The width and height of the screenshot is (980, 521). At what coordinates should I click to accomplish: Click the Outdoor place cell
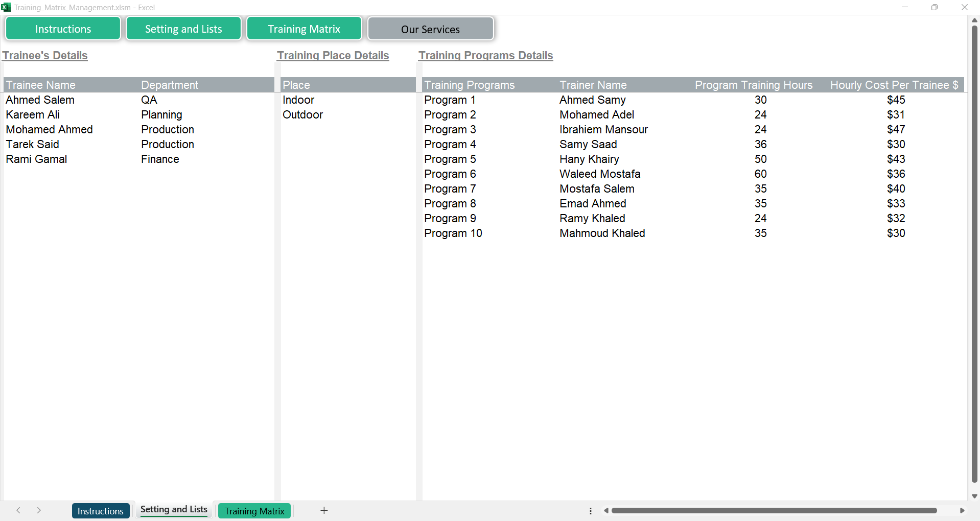point(302,115)
